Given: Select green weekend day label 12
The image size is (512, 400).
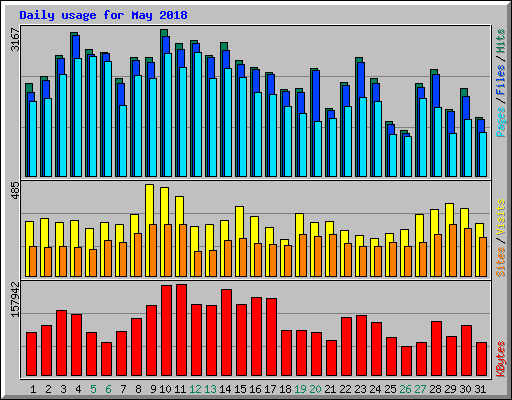Looking at the screenshot, I should tap(195, 389).
